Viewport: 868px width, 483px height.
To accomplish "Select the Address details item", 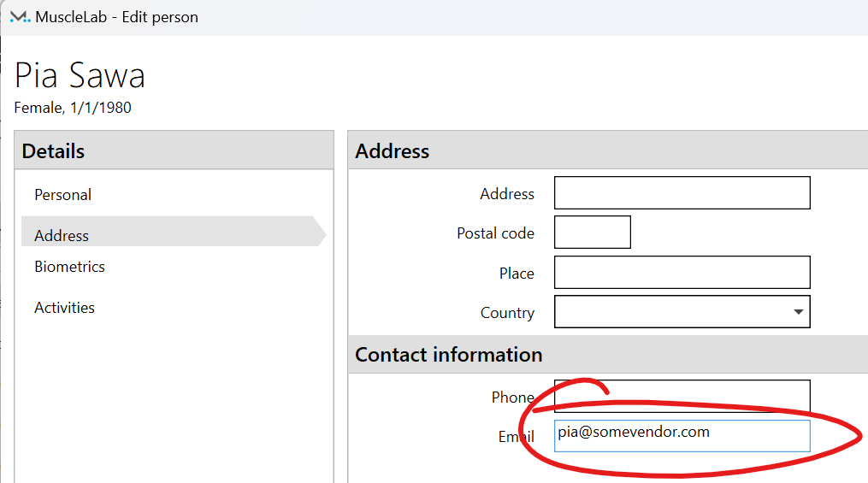I will pos(174,232).
